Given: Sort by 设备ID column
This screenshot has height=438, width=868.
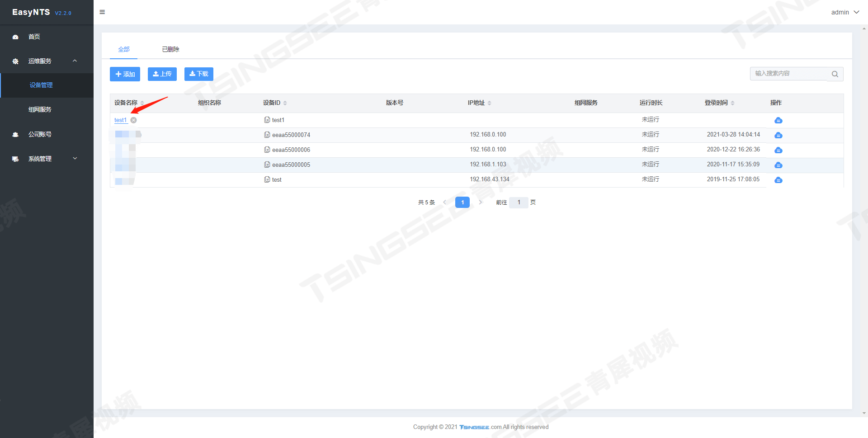Looking at the screenshot, I should (285, 103).
